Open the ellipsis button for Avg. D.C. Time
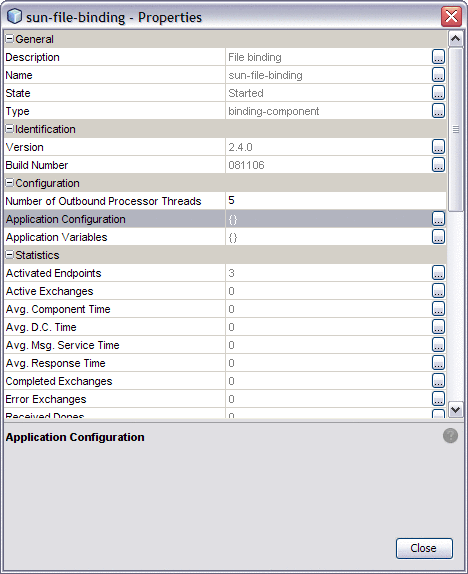 (x=438, y=327)
